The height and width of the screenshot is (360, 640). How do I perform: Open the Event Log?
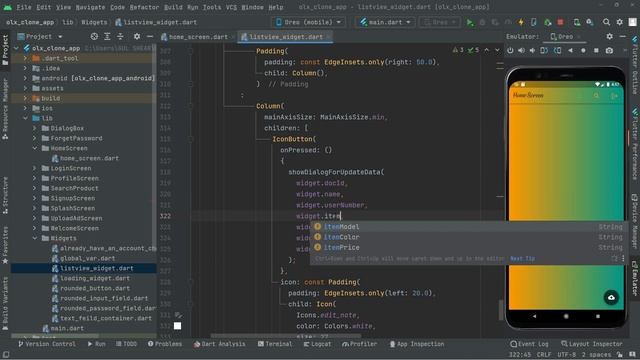(x=529, y=344)
